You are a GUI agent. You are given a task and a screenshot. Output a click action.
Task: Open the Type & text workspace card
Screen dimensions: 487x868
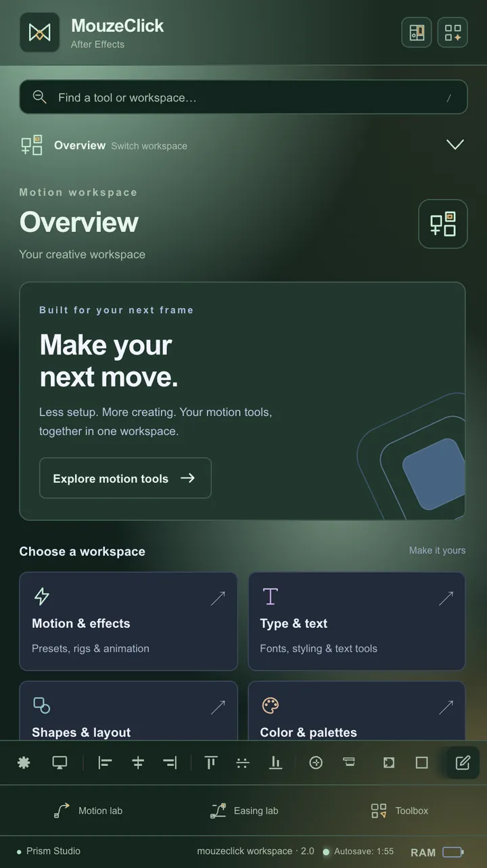pos(356,621)
